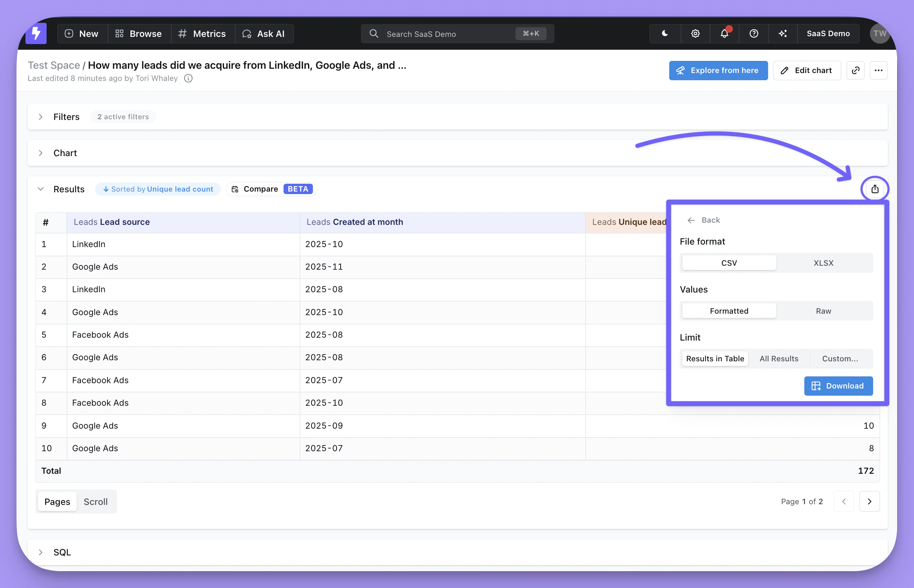The width and height of the screenshot is (914, 588).
Task: Open the Metrics menu item
Action: click(203, 34)
